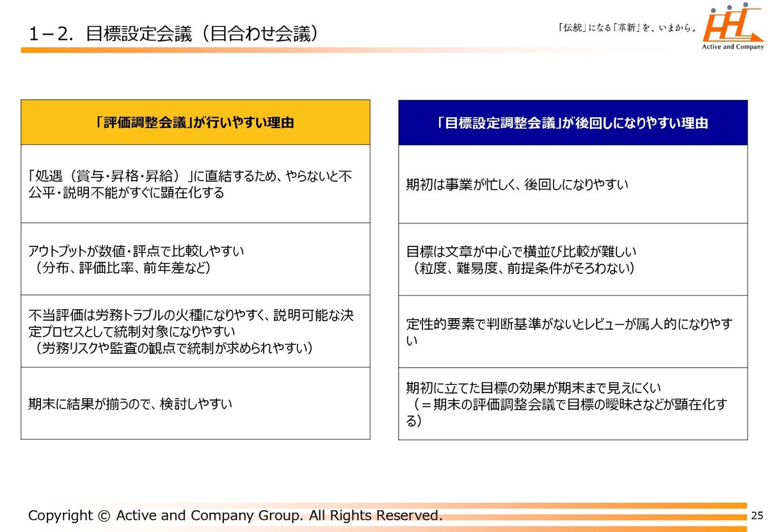Click the Active and Company logo icon
Viewport: 768px width, 532px height.
click(x=733, y=26)
